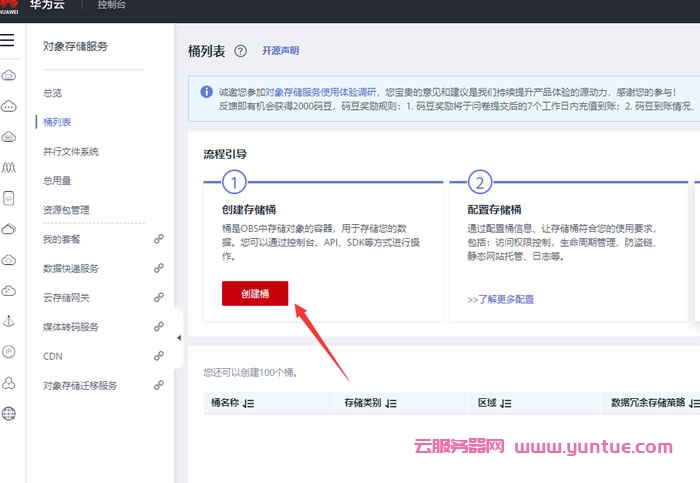700x483 pixels.
Task: Click the three-circle cluster icon in left rail
Action: (9, 382)
